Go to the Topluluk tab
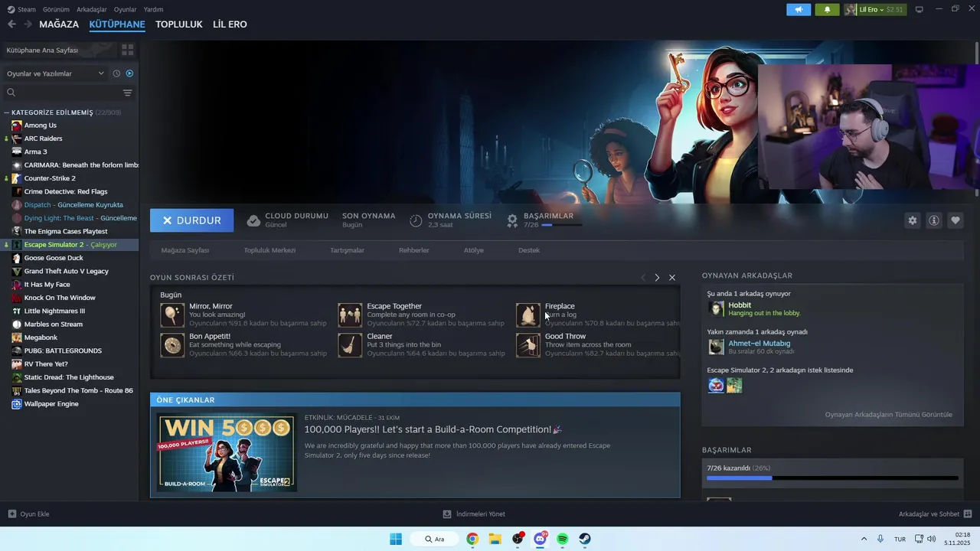This screenshot has height=551, width=980. pos(178,24)
